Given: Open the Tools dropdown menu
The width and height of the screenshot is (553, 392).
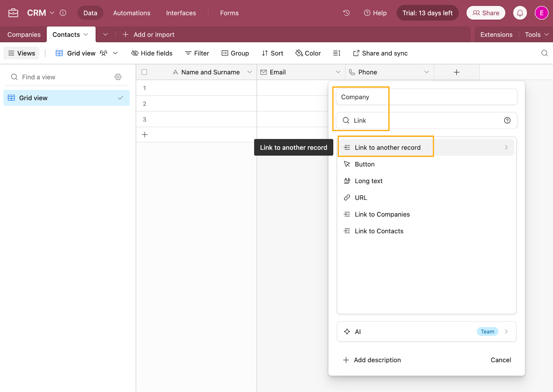Looking at the screenshot, I should pyautogui.click(x=536, y=35).
